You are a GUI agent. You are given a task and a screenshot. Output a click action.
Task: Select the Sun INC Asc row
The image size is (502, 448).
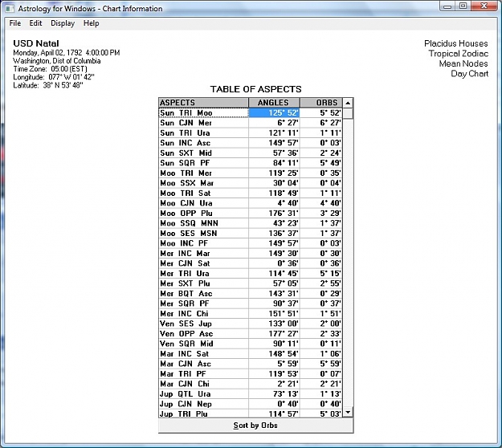251,143
